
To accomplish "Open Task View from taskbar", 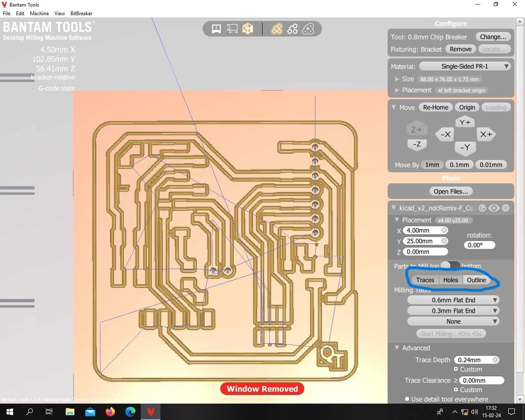I will coord(49,412).
